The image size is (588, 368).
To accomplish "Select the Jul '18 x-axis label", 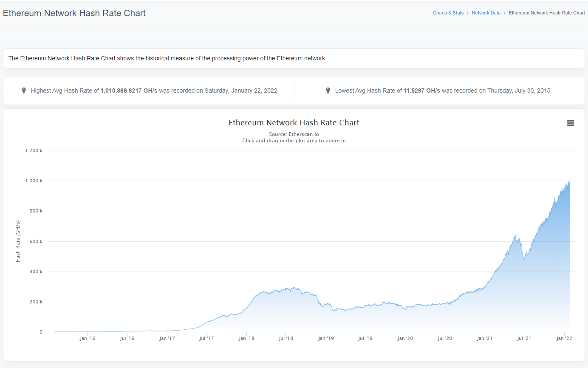I will click(286, 338).
